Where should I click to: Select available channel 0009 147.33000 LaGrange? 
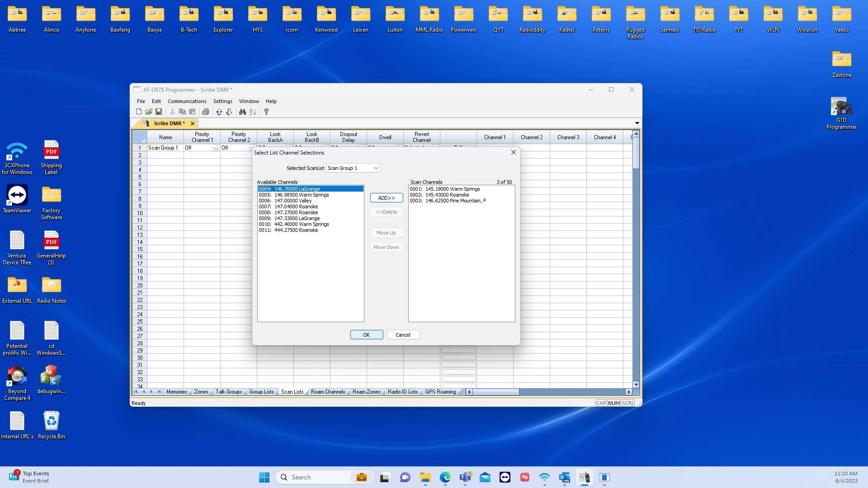tap(311, 218)
